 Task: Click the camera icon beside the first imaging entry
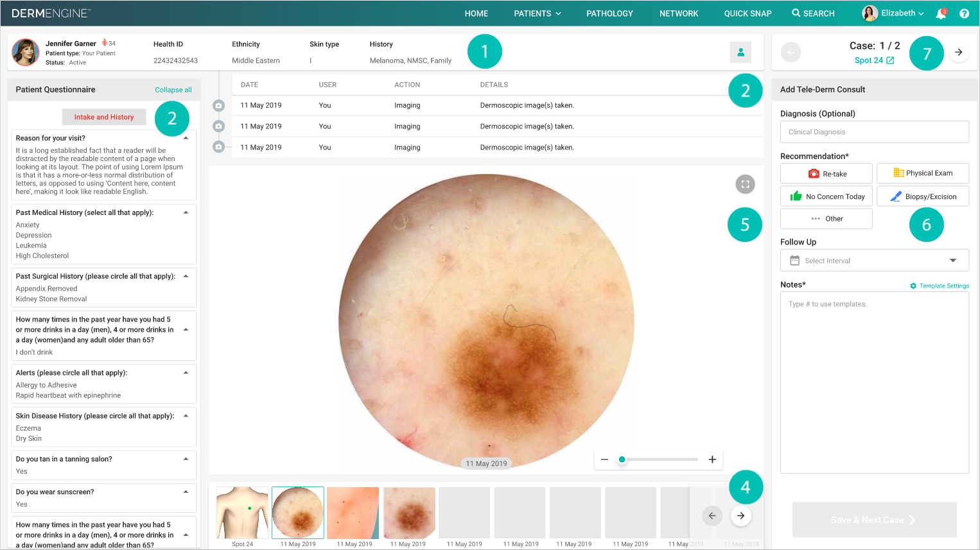pos(218,105)
